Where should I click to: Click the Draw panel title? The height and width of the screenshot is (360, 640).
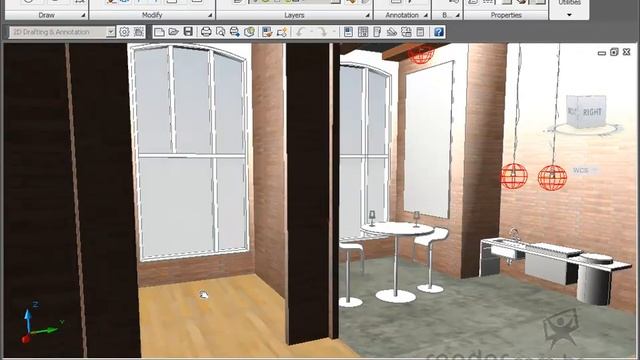pos(46,15)
